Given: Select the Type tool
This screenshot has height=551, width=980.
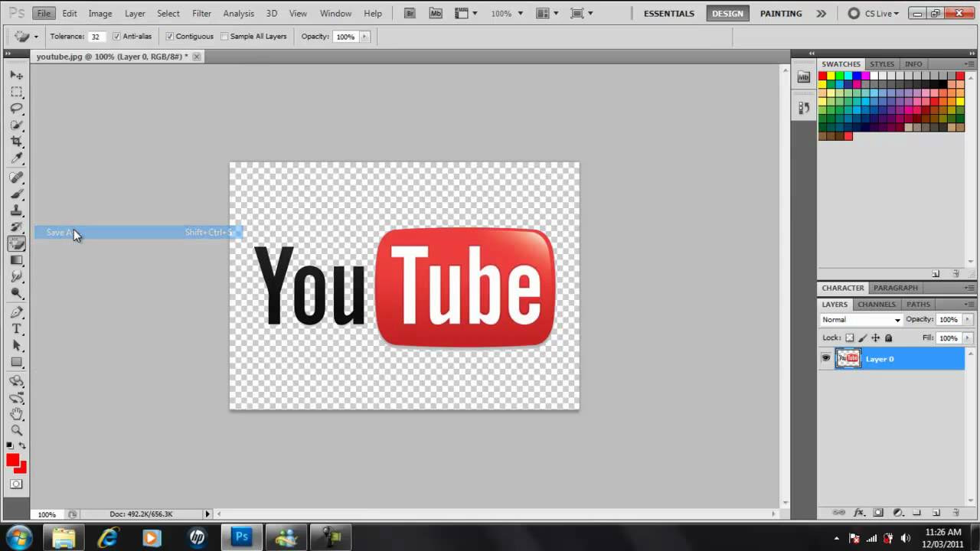Looking at the screenshot, I should [x=17, y=329].
